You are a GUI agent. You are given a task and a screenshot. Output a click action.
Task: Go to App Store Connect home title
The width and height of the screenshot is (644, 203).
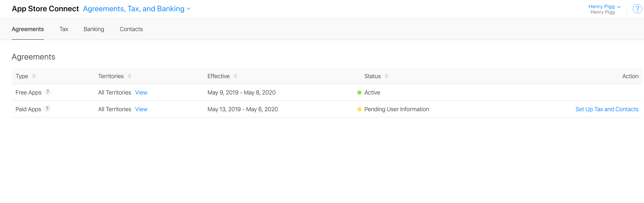click(x=45, y=9)
